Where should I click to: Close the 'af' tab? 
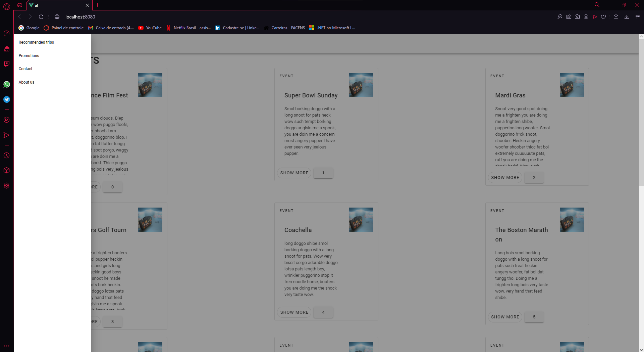pos(87,5)
